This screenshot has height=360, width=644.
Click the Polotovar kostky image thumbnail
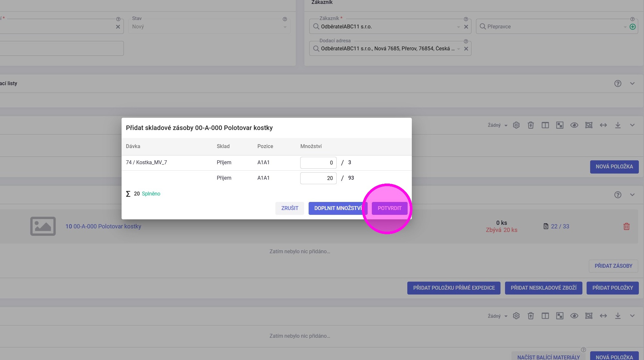click(43, 226)
